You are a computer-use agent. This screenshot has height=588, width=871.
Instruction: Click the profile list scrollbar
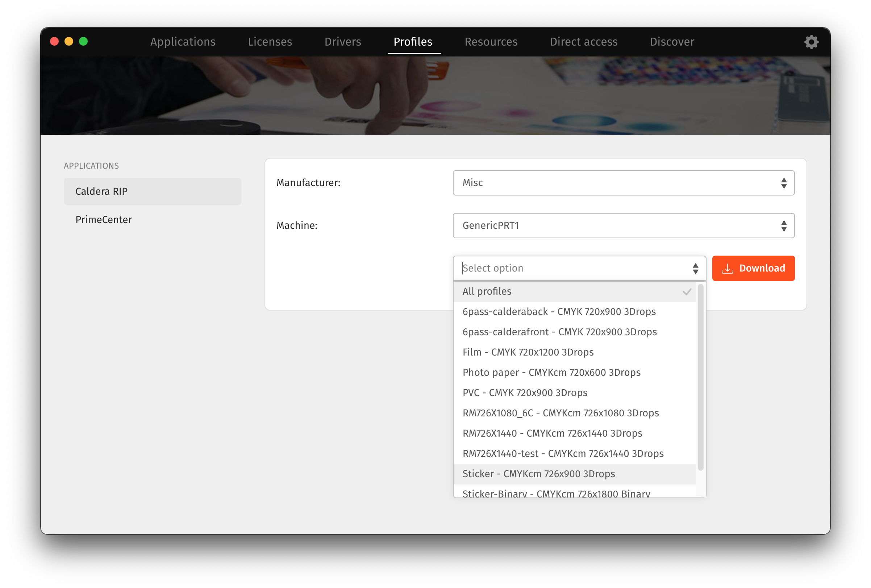(700, 377)
